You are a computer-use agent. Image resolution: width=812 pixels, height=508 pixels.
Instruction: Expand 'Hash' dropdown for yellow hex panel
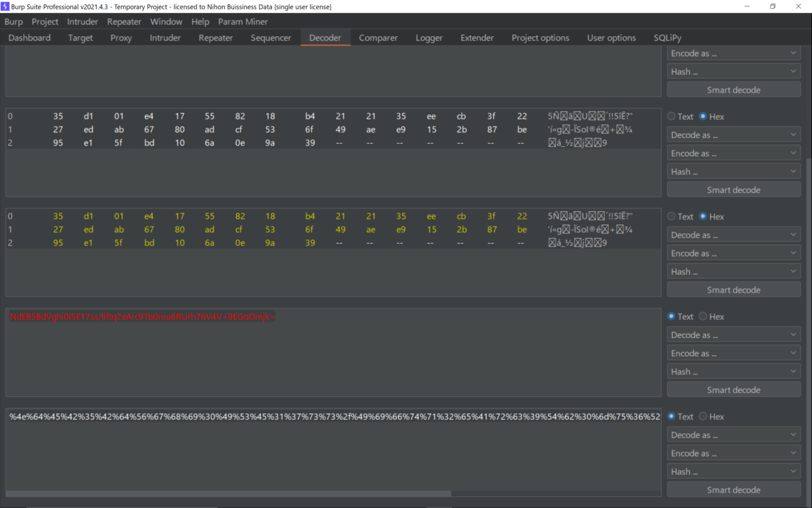pos(734,272)
